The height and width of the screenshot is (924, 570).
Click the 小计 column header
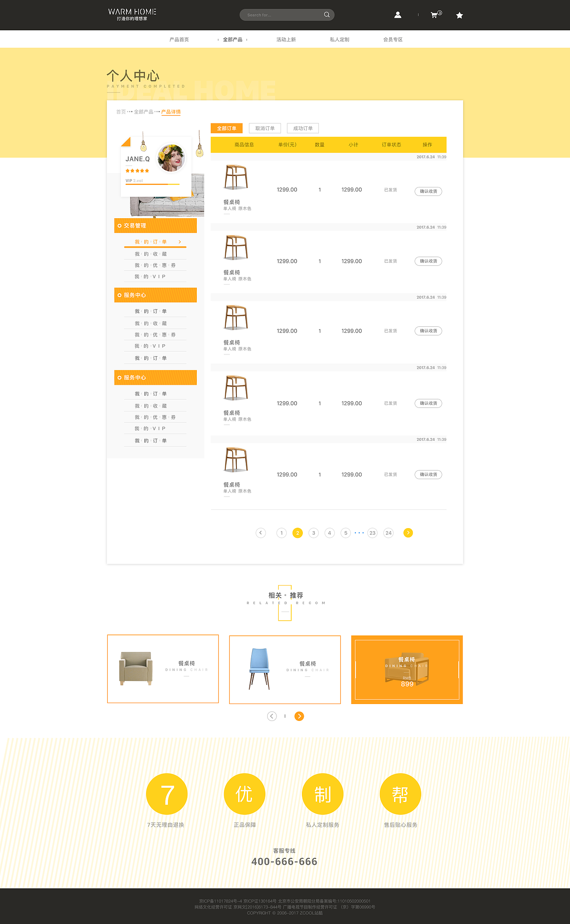pos(354,145)
